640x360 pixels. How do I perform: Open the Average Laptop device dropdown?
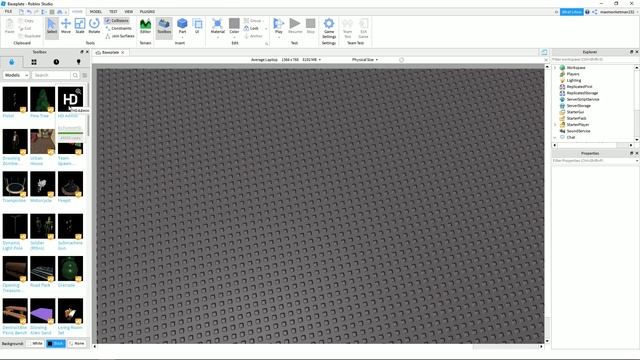[x=286, y=60]
